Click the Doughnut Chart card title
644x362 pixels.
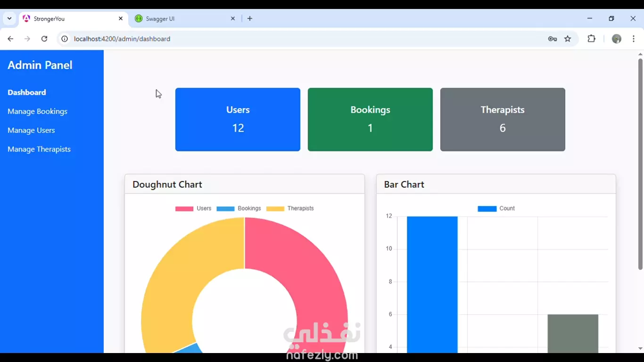click(x=167, y=184)
